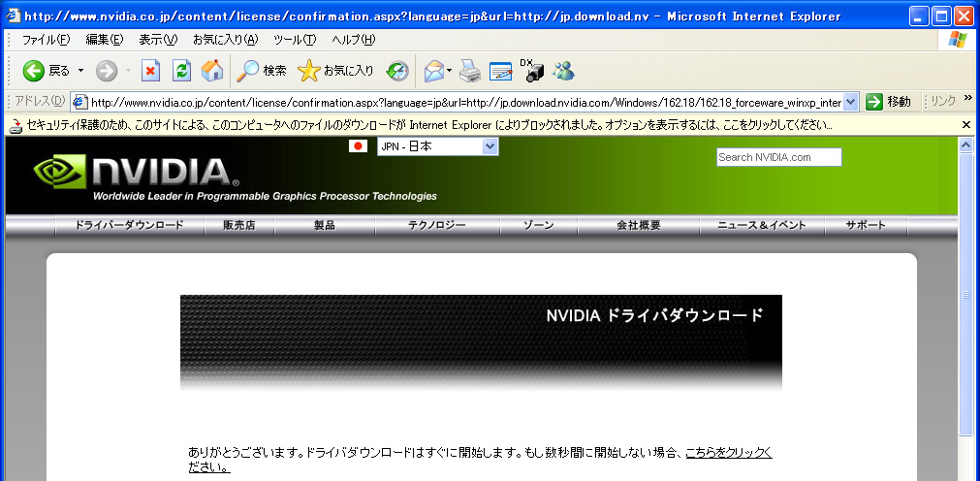The width and height of the screenshot is (980, 481).
Task: Maximize the Internet Explorer window
Action: [941, 16]
